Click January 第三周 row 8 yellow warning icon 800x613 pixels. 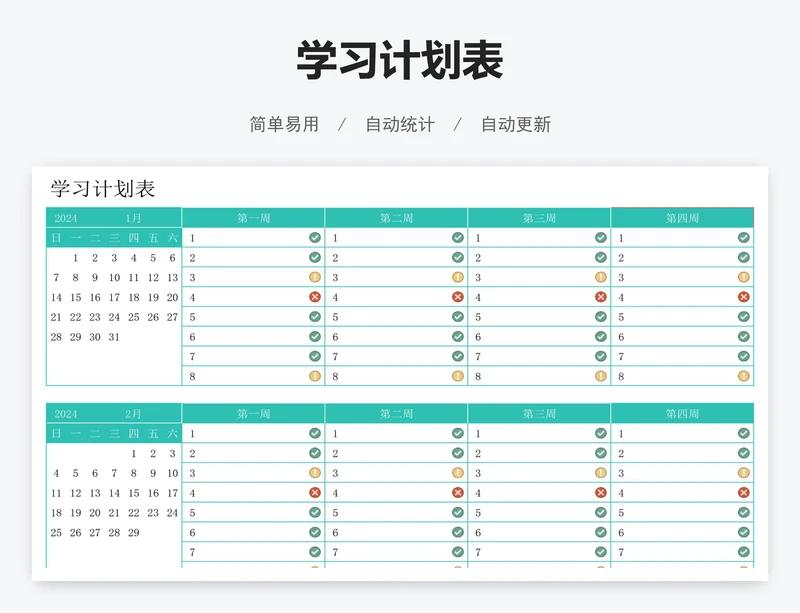[601, 376]
